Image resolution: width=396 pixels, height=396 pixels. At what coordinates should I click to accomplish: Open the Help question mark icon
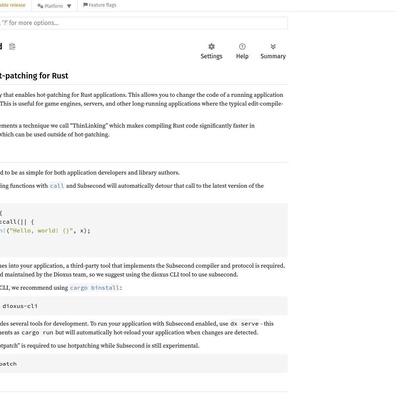click(242, 47)
